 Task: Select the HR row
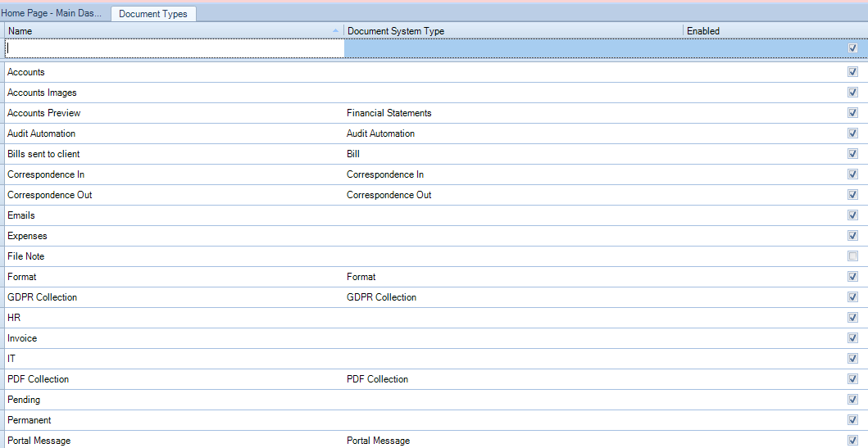(436, 318)
